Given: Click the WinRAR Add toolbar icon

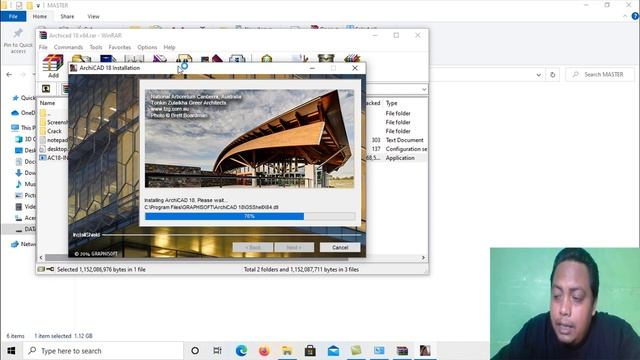Looking at the screenshot, I should pos(53,64).
